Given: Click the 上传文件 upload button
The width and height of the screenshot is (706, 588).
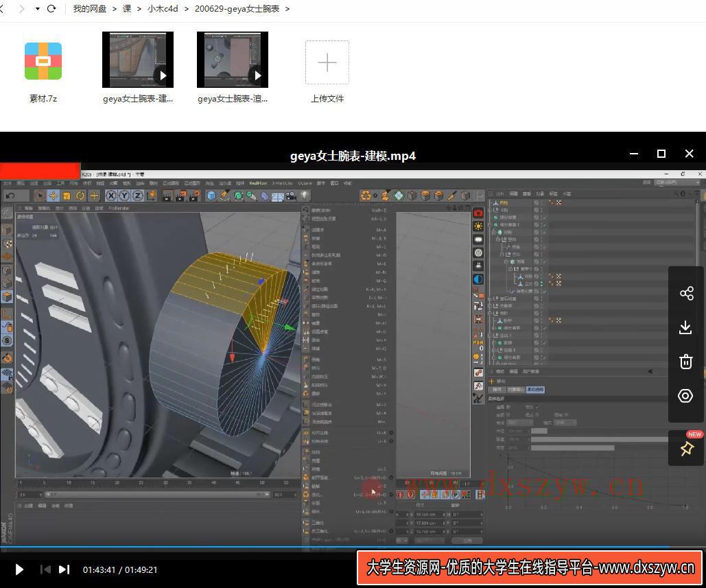Looking at the screenshot, I should [327, 62].
